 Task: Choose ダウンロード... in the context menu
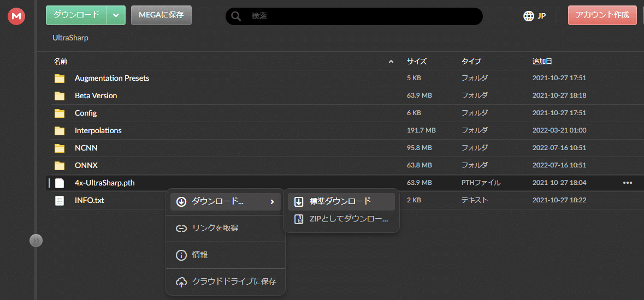[226, 201]
